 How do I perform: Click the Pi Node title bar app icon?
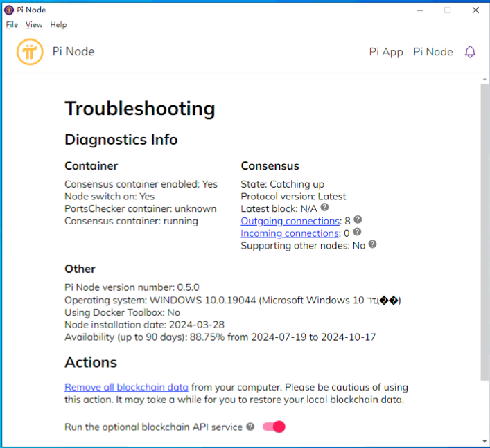point(9,10)
